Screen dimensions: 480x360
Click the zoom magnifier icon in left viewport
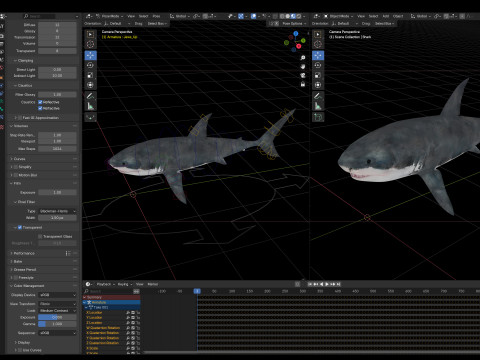(303, 58)
